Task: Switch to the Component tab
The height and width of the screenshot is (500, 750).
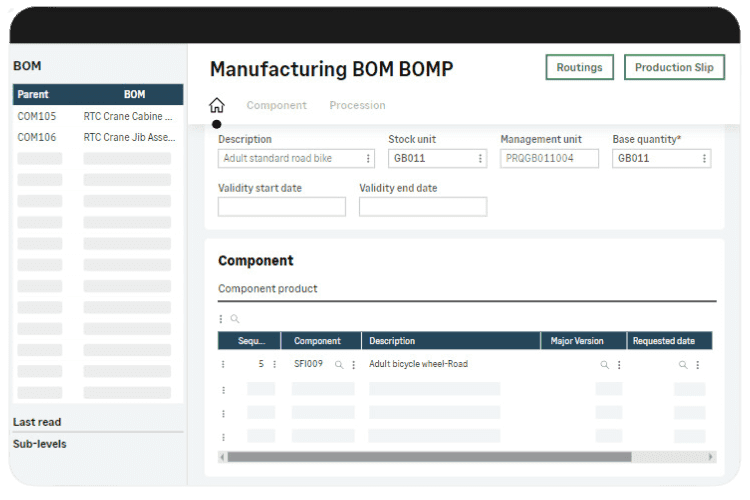Action: 277,105
